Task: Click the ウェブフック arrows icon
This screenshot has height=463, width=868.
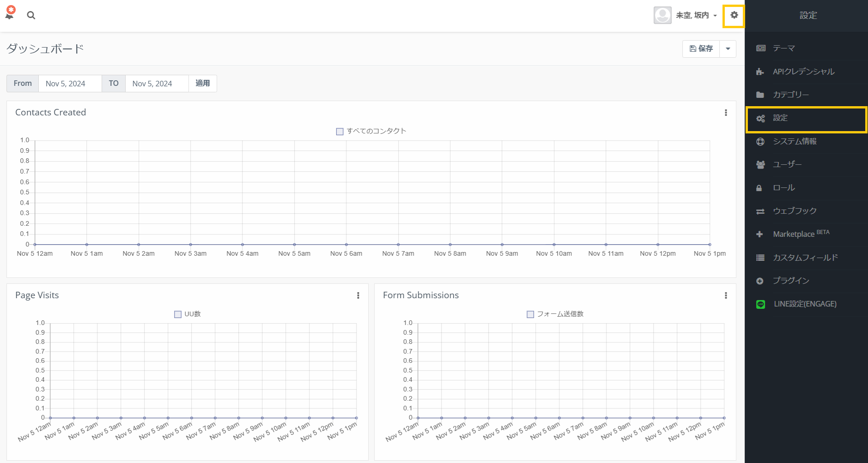Action: tap(760, 211)
